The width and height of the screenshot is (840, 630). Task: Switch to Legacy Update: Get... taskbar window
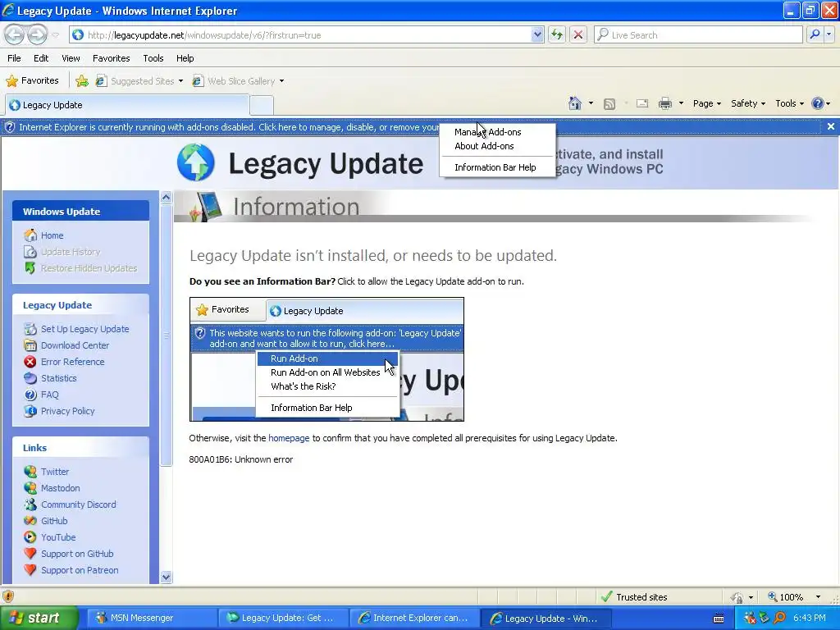pyautogui.click(x=283, y=618)
